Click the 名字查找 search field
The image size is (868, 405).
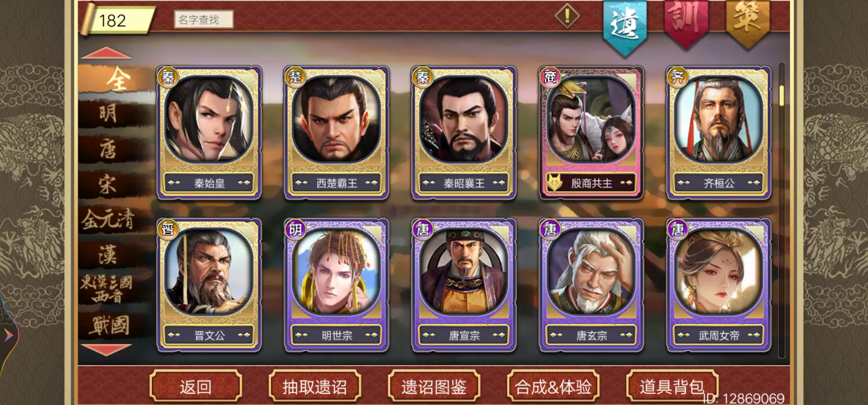pos(203,20)
